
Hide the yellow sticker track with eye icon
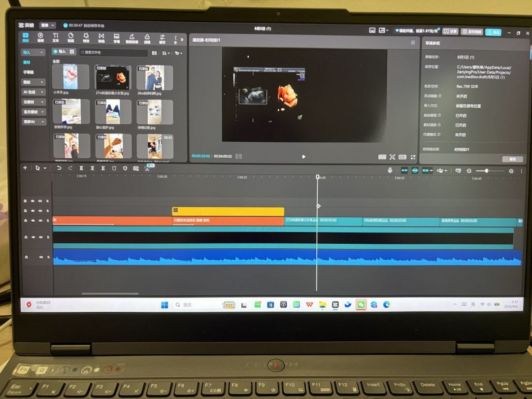pos(33,211)
